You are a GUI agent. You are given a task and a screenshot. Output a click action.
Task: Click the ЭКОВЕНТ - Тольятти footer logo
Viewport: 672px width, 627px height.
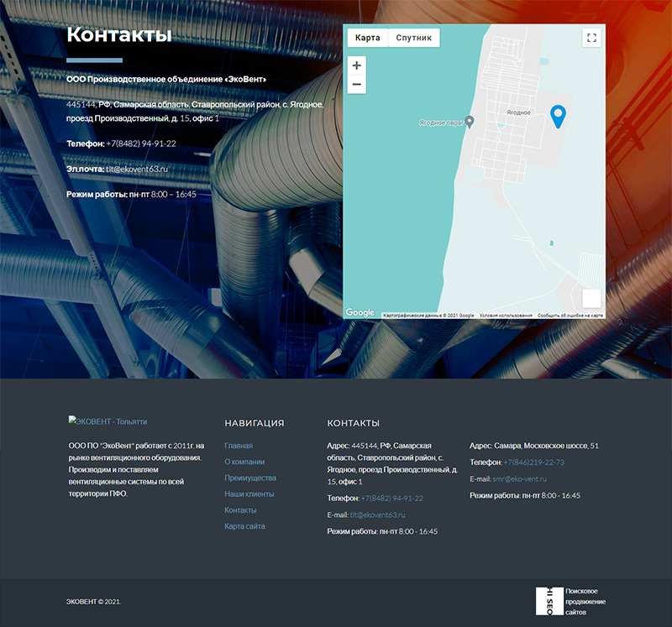pos(108,421)
